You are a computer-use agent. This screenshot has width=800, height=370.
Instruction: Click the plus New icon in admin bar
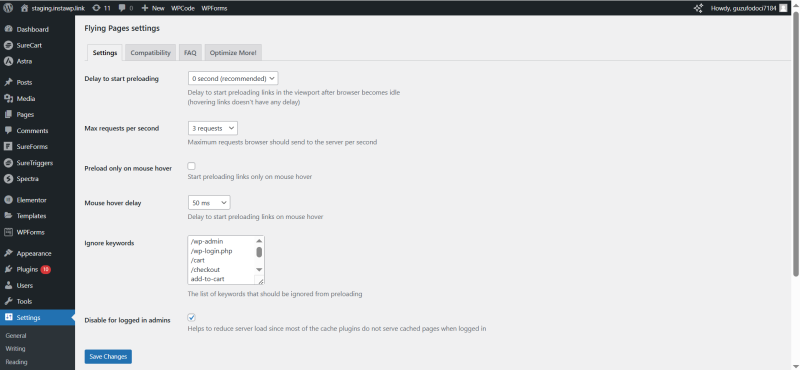coord(145,8)
